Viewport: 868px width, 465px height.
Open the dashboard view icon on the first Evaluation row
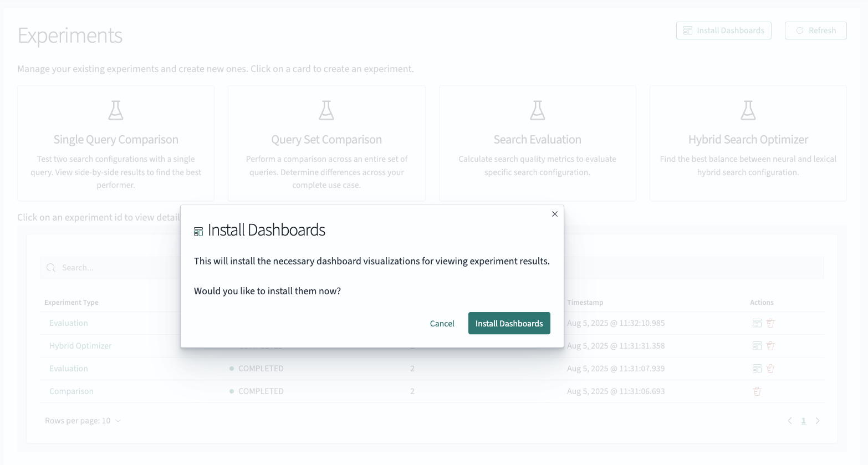757,323
